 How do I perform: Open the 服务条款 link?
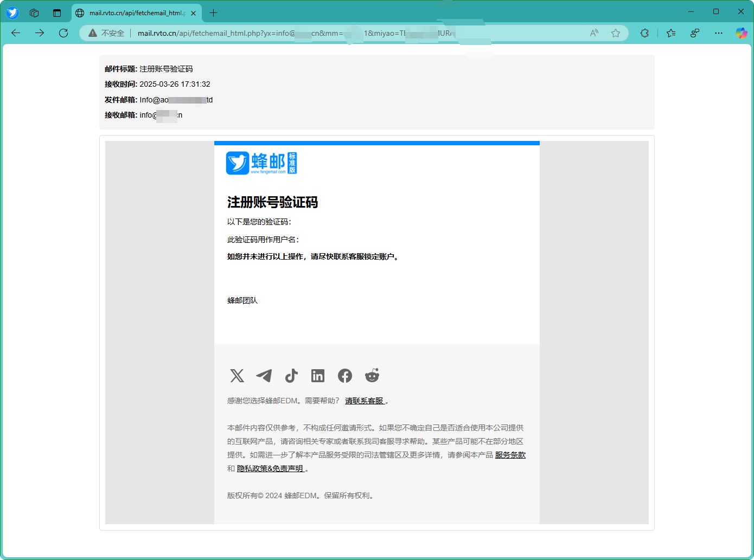coord(510,455)
